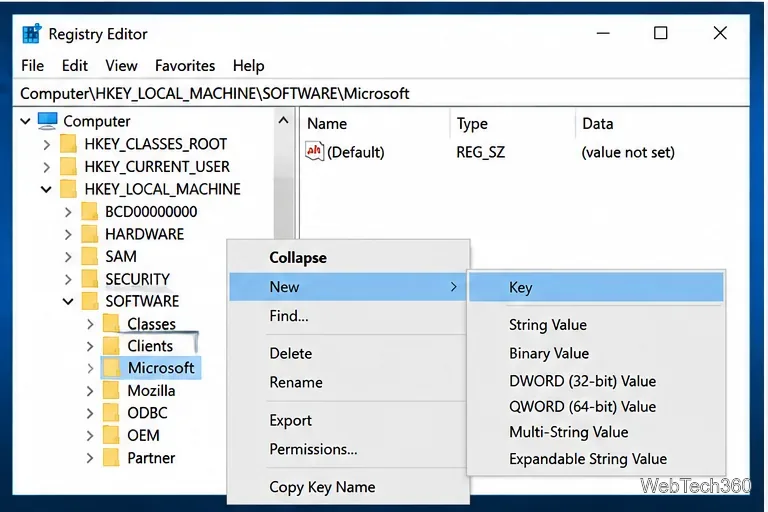768x512 pixels.
Task: Click the HKEY_CURRENT_USER folder icon
Action: (x=68, y=167)
